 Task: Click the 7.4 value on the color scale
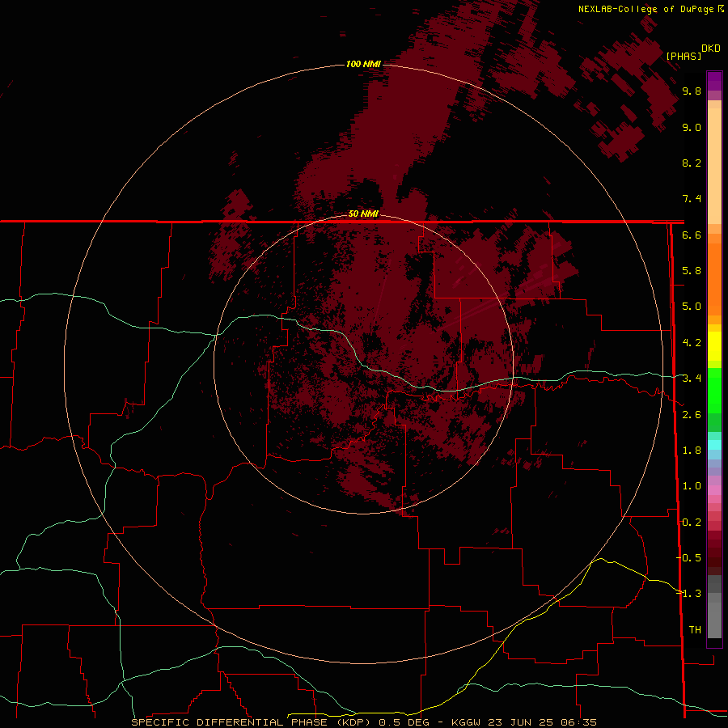click(x=692, y=199)
